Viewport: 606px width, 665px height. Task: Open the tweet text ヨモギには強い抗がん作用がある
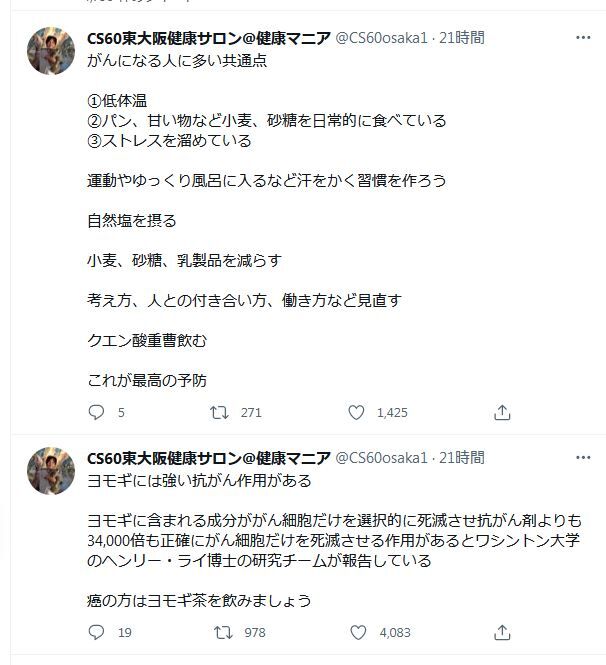199,481
